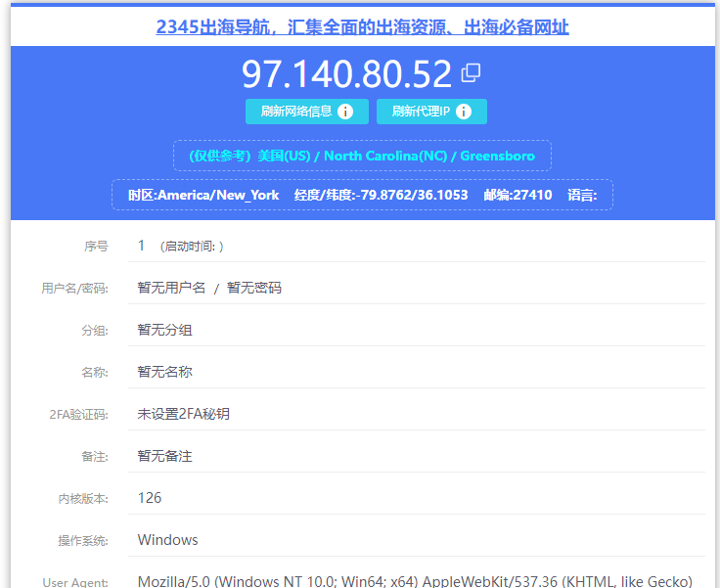This screenshot has height=588, width=720.
Task: Click info icon on 刷新代理IP button
Action: coord(464,112)
